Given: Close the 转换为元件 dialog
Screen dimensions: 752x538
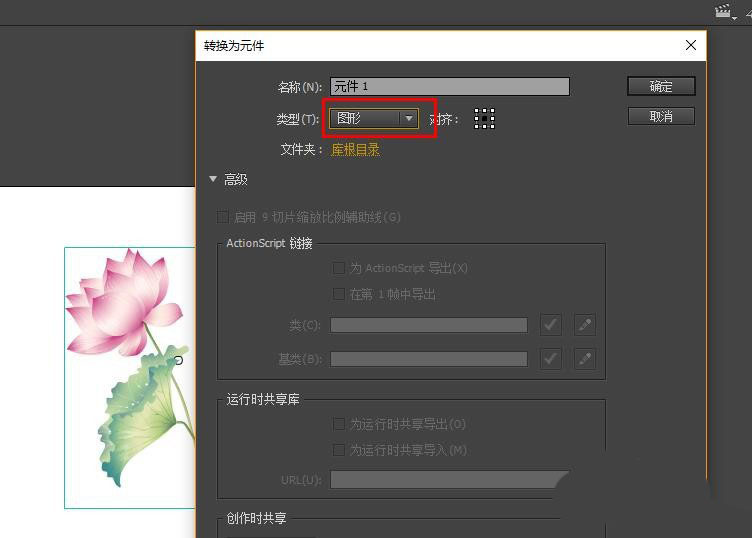Looking at the screenshot, I should pyautogui.click(x=691, y=45).
